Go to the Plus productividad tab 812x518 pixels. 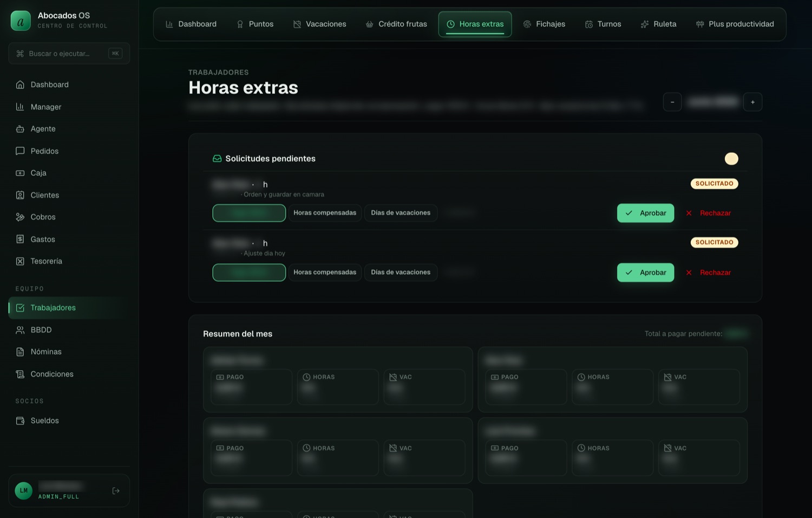(735, 24)
